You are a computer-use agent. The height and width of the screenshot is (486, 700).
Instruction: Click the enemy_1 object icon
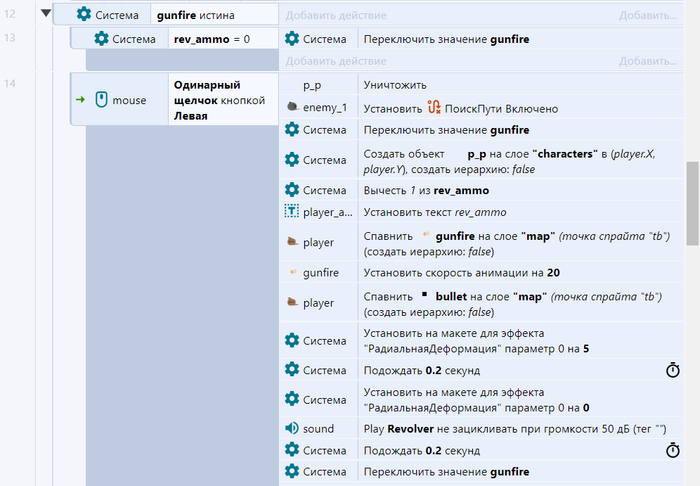292,108
